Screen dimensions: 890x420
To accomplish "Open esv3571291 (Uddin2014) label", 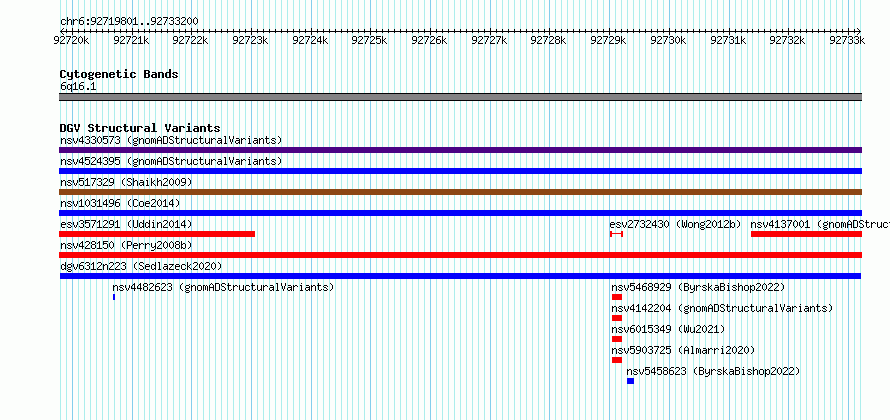I will click(x=126, y=224).
